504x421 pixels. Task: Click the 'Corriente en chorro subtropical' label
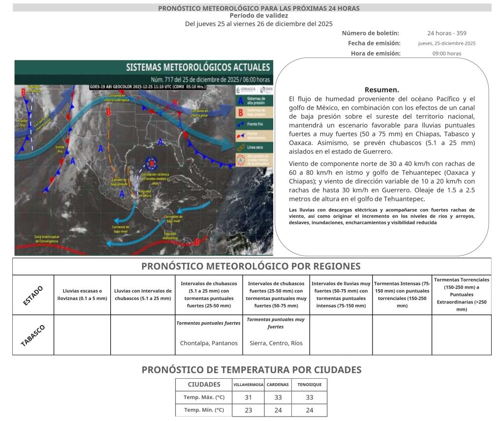tap(117, 97)
